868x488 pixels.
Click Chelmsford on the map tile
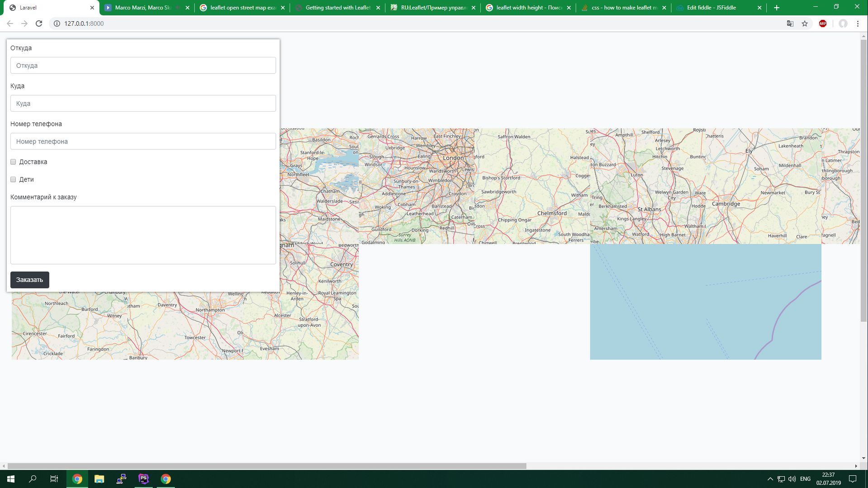552,213
